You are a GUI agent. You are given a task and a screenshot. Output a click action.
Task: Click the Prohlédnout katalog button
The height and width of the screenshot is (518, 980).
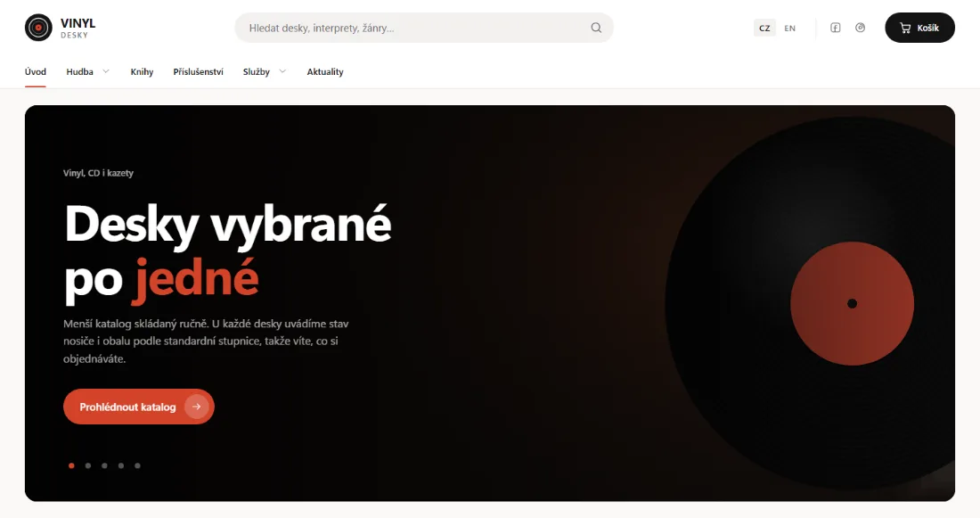(139, 407)
